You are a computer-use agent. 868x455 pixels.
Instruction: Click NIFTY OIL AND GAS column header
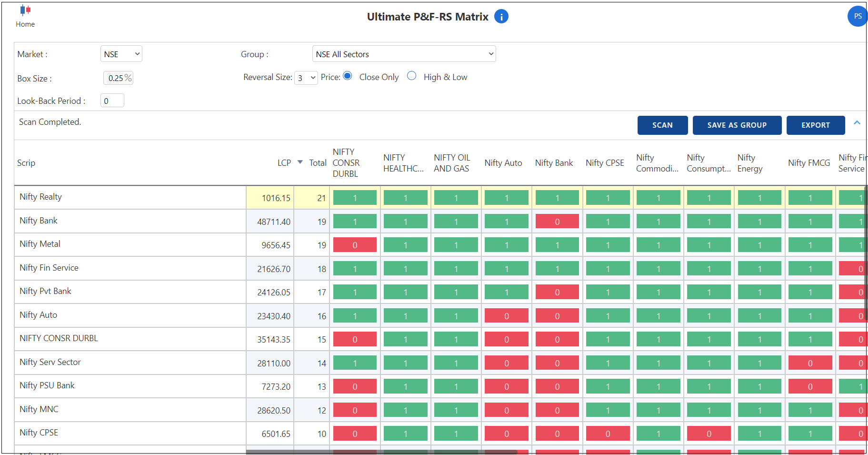tap(452, 163)
